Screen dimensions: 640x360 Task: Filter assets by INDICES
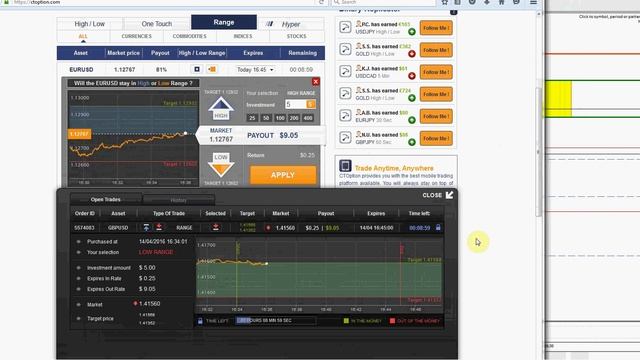click(x=243, y=36)
